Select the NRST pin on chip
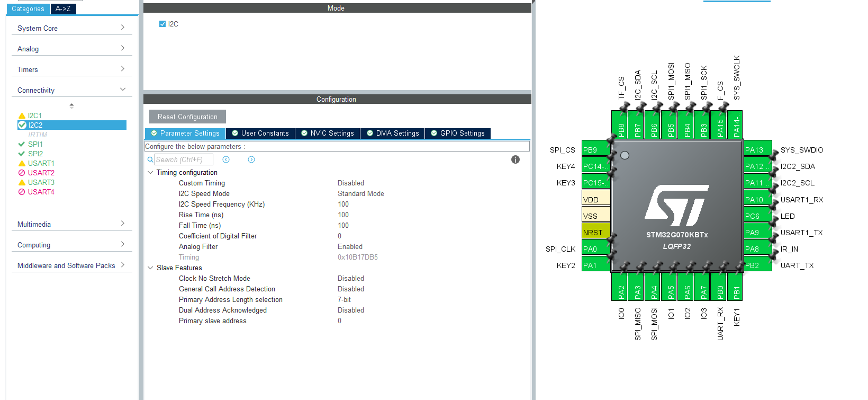 pos(596,232)
